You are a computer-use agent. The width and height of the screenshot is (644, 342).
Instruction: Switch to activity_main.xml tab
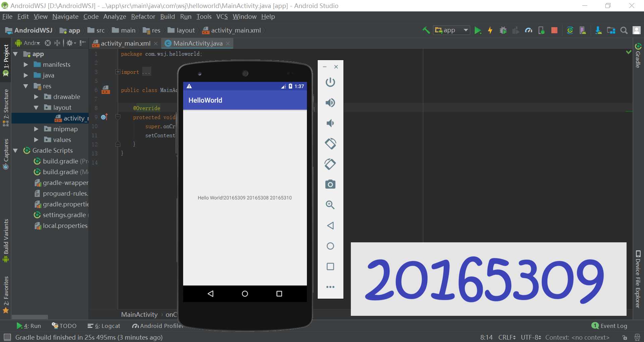point(125,43)
